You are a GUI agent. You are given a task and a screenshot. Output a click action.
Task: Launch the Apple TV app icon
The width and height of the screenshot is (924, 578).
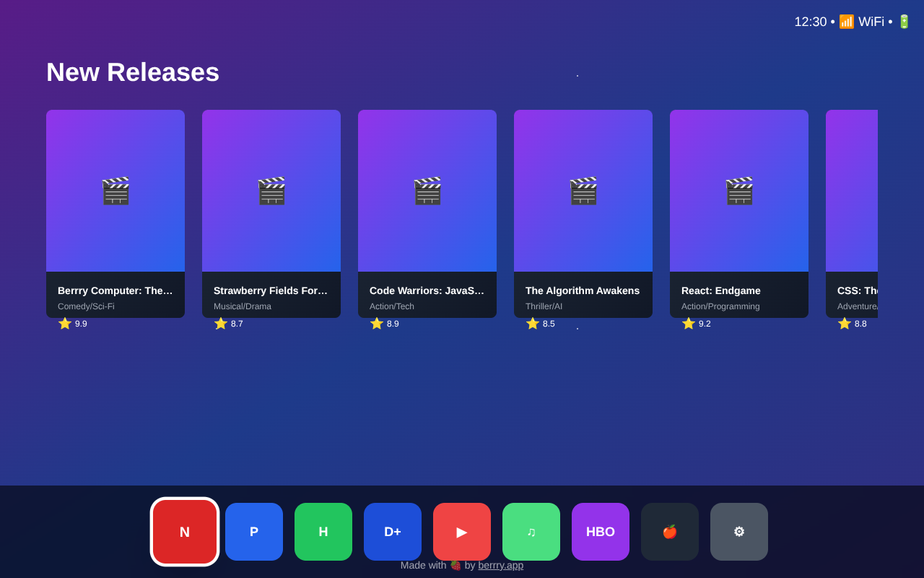(x=669, y=531)
